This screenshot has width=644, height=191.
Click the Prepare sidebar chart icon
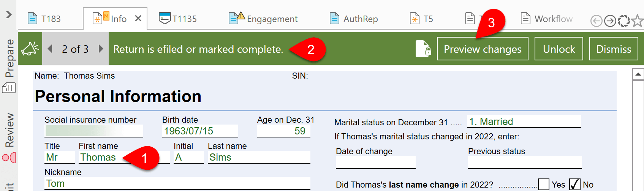(x=9, y=88)
